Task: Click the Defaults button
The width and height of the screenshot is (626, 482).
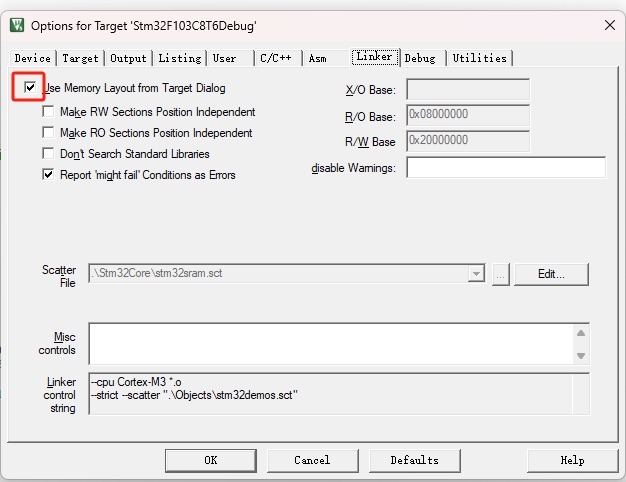Action: (415, 460)
